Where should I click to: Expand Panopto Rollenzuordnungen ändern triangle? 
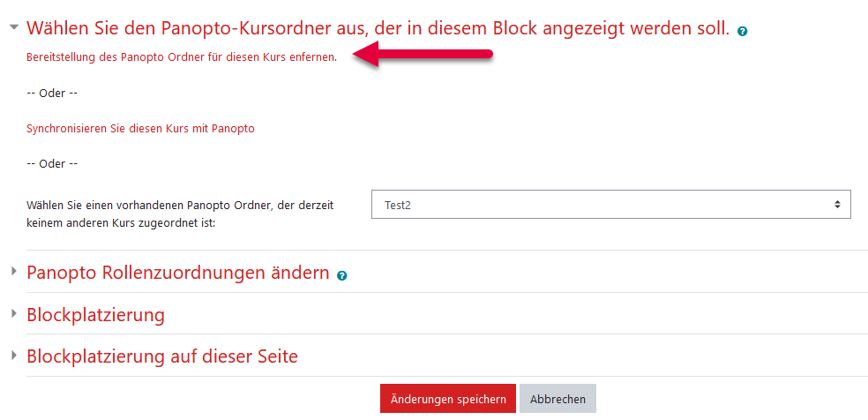tap(14, 271)
